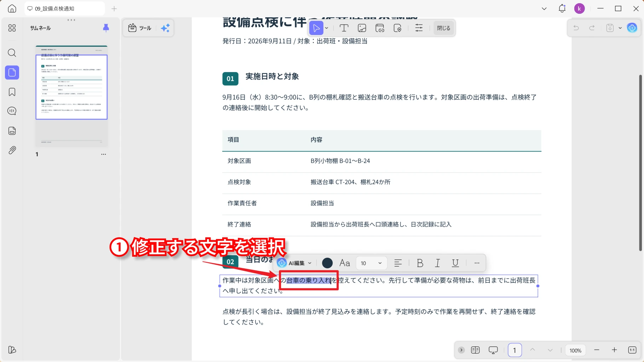Image resolution: width=644 pixels, height=362 pixels.
Task: Toggle italic formatting
Action: point(438,263)
